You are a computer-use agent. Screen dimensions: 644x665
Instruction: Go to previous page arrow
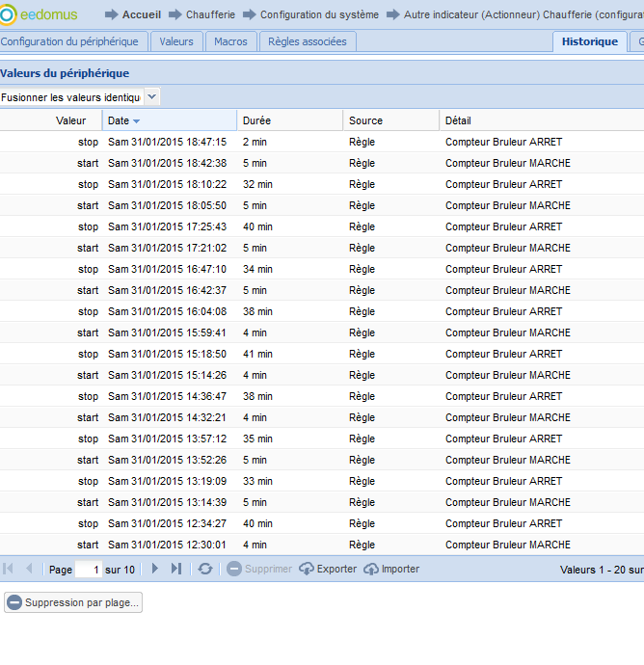(29, 569)
